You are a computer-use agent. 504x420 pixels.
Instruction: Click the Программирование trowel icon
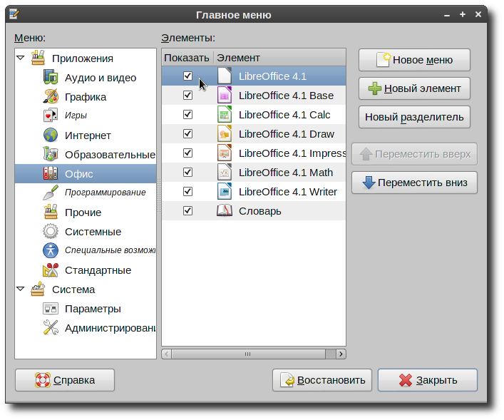tap(51, 193)
